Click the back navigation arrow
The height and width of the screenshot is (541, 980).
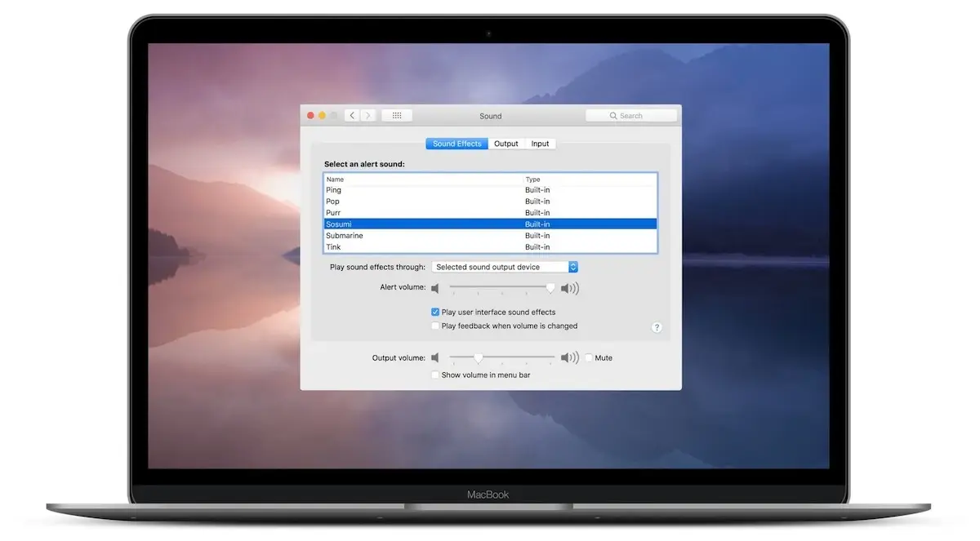click(352, 115)
